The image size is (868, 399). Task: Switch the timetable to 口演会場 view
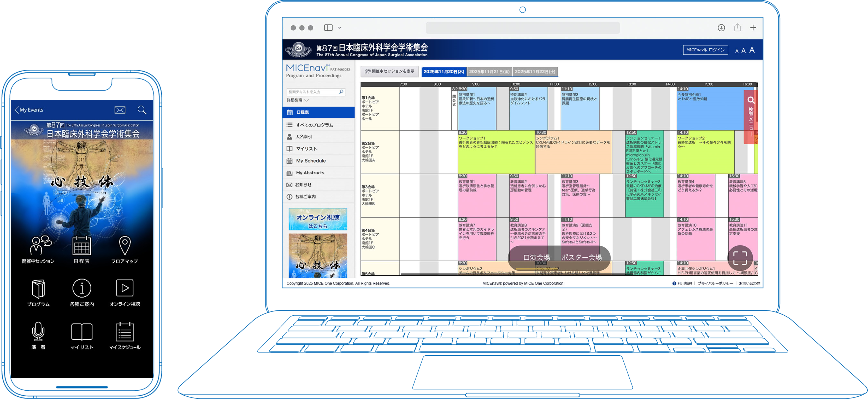pyautogui.click(x=537, y=257)
